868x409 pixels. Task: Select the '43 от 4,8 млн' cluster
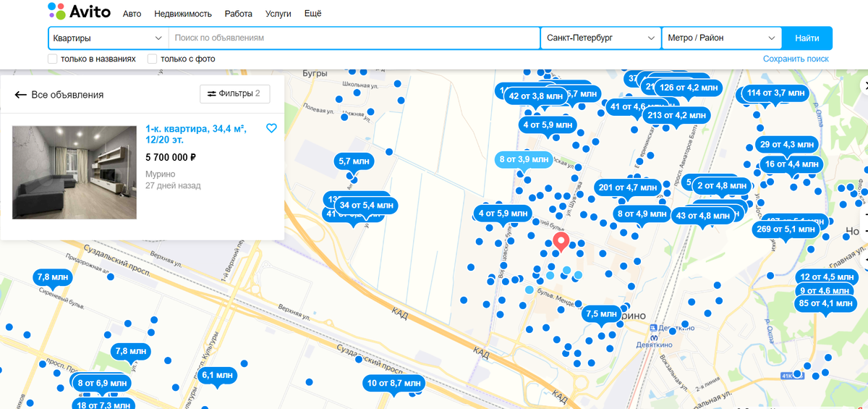point(702,215)
